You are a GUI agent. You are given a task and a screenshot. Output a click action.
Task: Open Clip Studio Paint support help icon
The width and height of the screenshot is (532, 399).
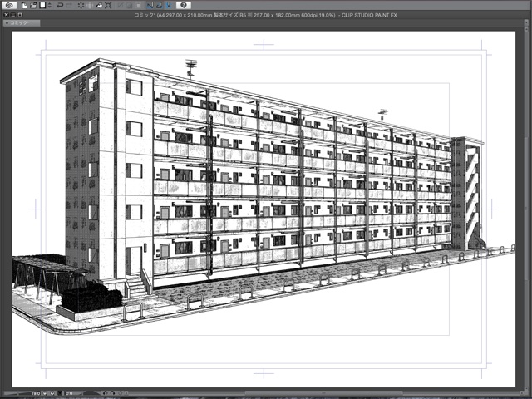(184, 5)
